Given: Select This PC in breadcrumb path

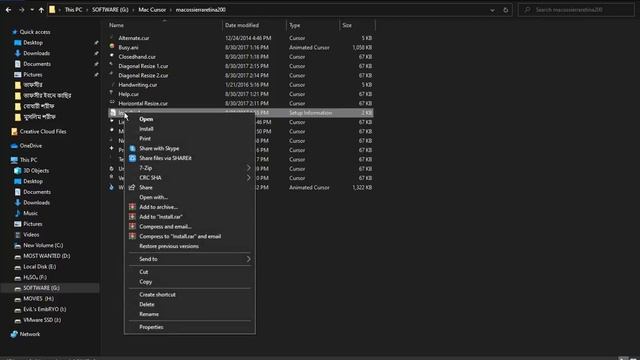Looking at the screenshot, I should click(73, 10).
